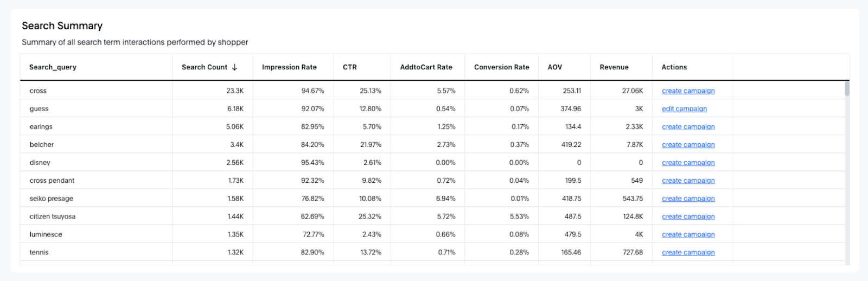Select the citizen tsuyosa query cell

pos(53,216)
